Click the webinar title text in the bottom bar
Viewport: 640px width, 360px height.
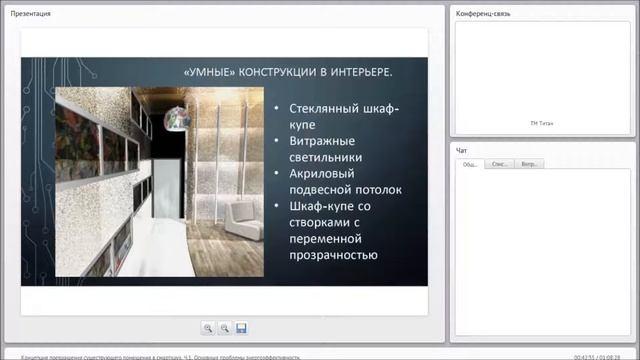(160, 357)
